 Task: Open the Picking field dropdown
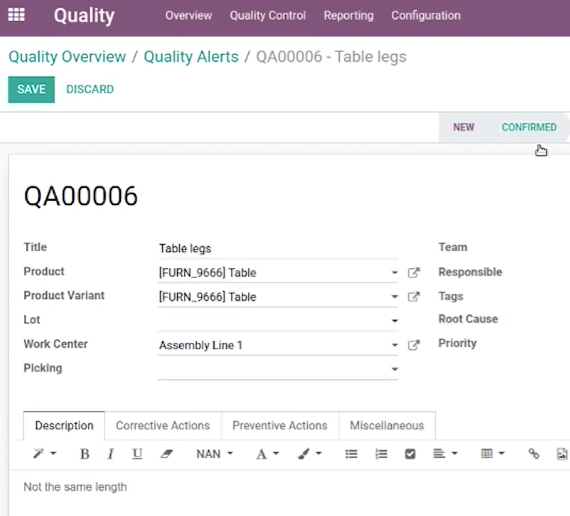coord(394,369)
